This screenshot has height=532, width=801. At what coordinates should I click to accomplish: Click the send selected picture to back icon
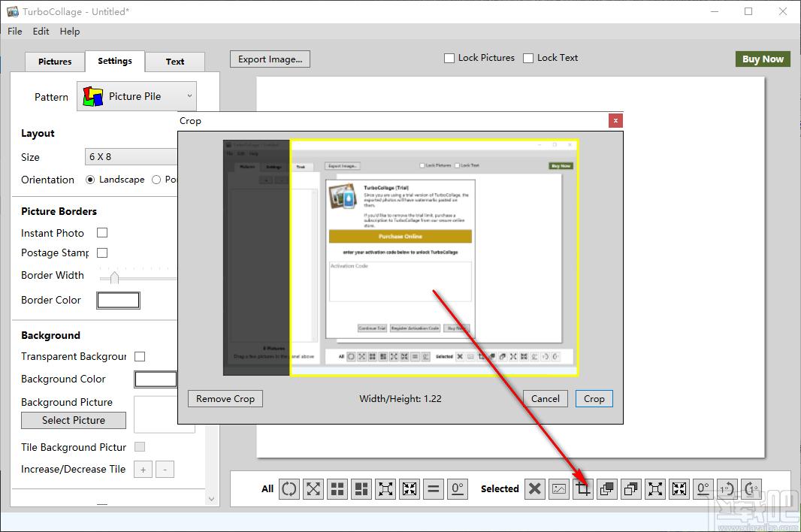tap(631, 489)
